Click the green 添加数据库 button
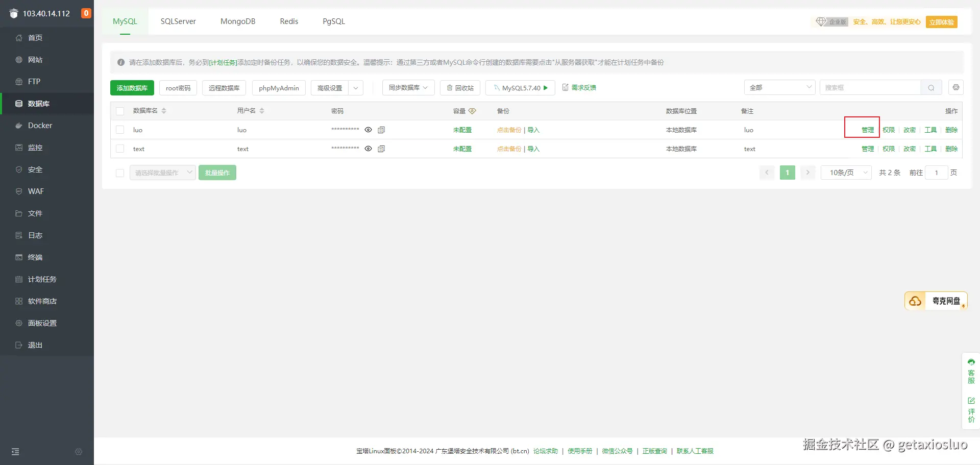The width and height of the screenshot is (980, 465). pos(132,88)
